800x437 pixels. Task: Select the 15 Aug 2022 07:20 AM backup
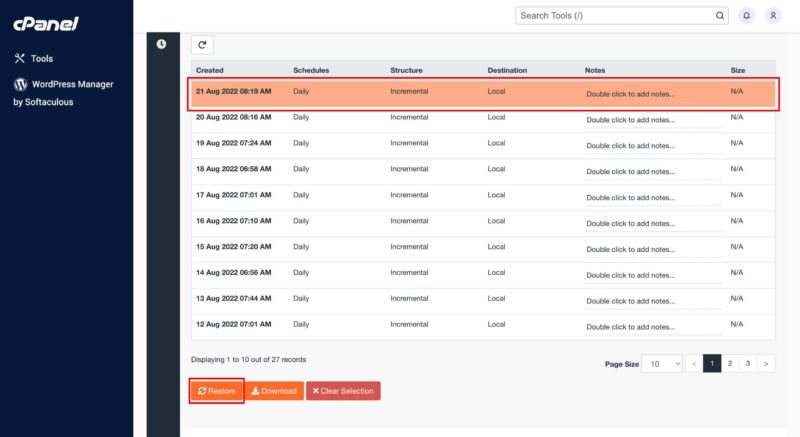(x=483, y=249)
